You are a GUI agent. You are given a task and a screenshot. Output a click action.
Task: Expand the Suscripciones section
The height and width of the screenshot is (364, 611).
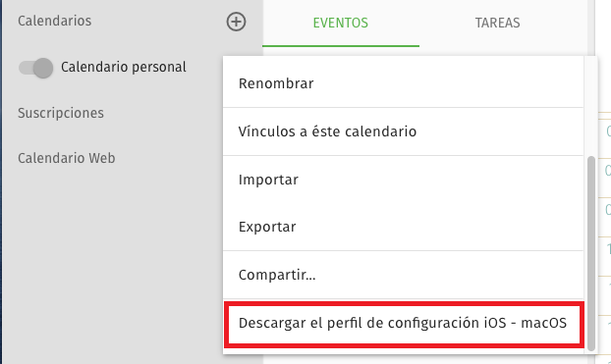[61, 113]
